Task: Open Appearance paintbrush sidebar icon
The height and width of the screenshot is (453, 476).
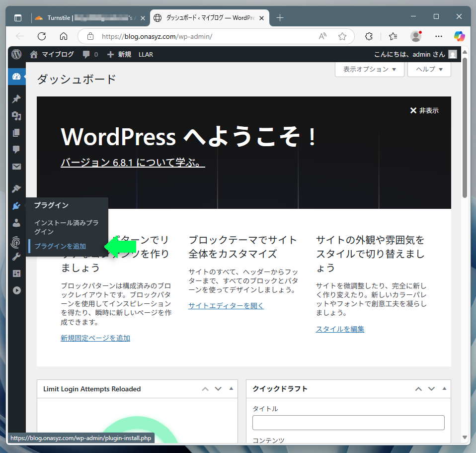Action: click(16, 188)
